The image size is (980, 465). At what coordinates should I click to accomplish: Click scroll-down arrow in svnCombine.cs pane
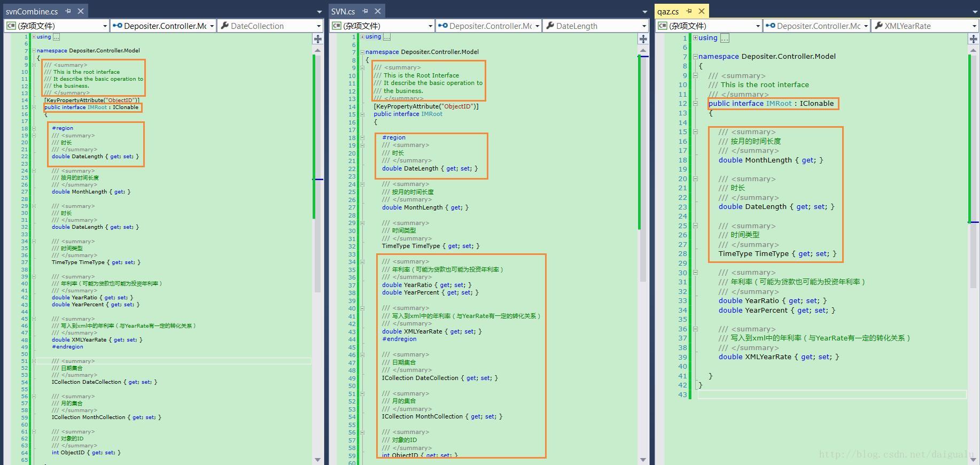click(318, 460)
